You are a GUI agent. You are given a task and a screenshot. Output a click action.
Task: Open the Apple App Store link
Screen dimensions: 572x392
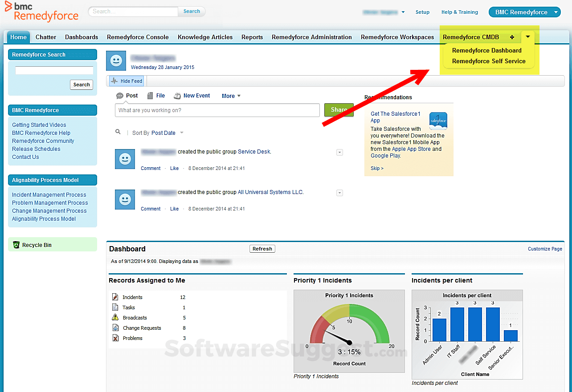click(411, 149)
